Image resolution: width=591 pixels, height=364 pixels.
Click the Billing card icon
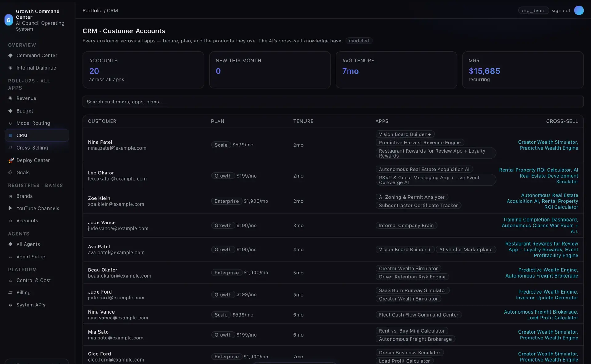click(x=10, y=293)
